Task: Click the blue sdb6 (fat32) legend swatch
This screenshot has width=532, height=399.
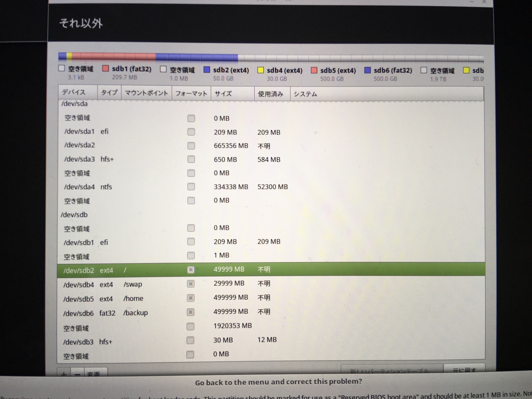Action: click(367, 70)
